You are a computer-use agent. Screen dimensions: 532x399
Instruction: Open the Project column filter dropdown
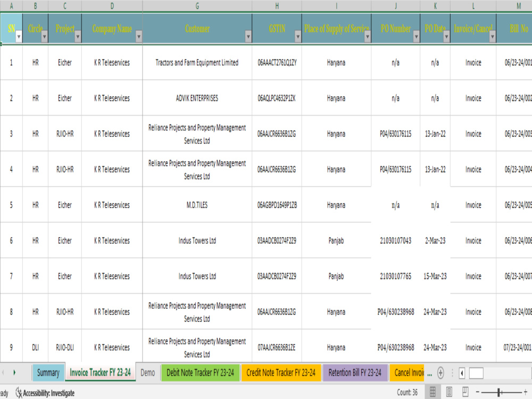pos(78,36)
